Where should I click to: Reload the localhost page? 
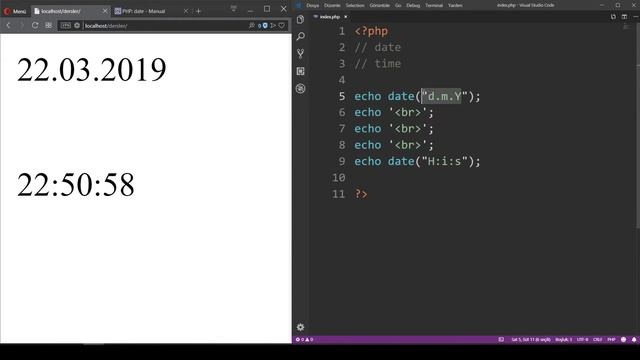[x=35, y=25]
